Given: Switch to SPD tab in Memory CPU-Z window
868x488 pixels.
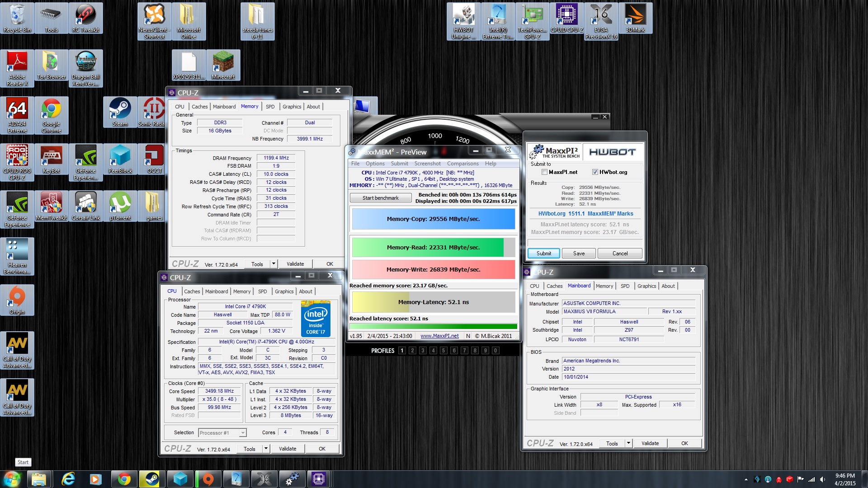Looking at the screenshot, I should click(x=270, y=107).
